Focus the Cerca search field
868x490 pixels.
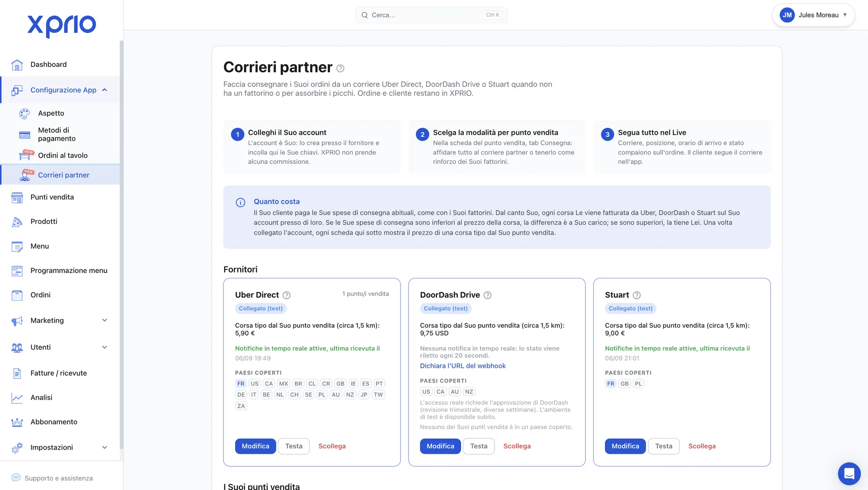tap(431, 15)
